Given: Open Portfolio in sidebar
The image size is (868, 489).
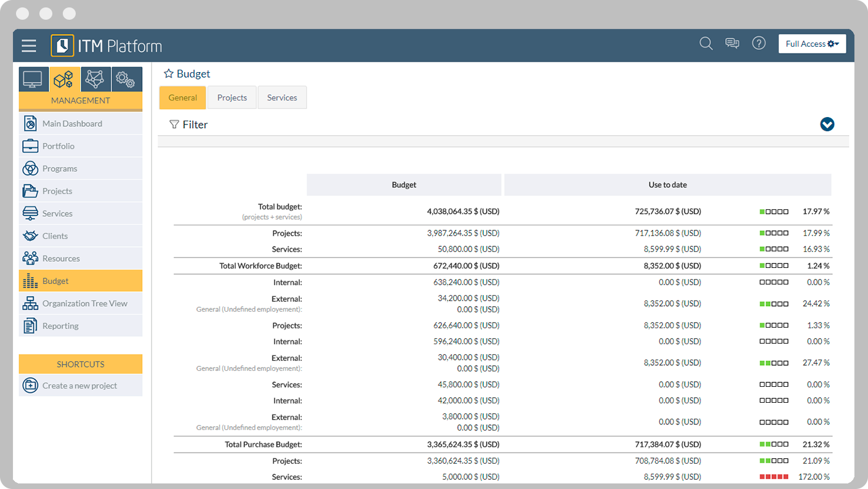Looking at the screenshot, I should [x=81, y=146].
